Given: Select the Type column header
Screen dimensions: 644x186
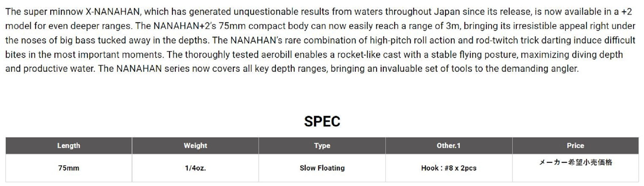Looking at the screenshot, I should tap(322, 145).
